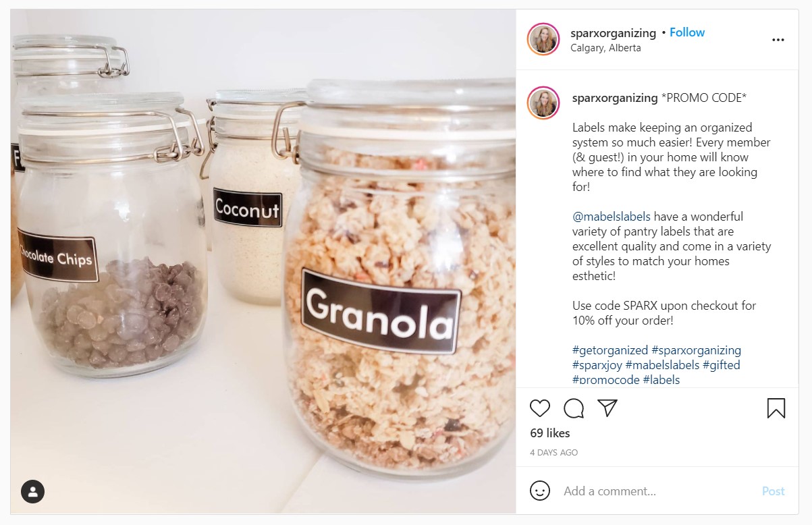Open comments via speech bubble icon

[574, 408]
